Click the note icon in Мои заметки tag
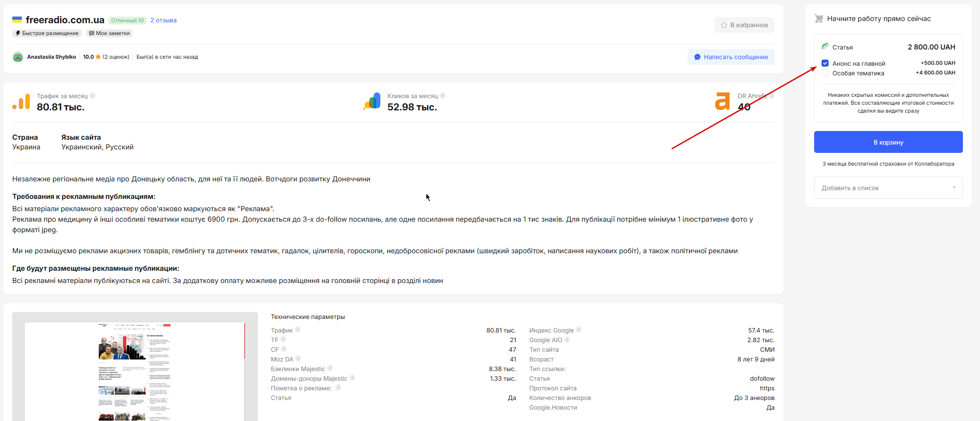This screenshot has width=980, height=421. point(91,33)
